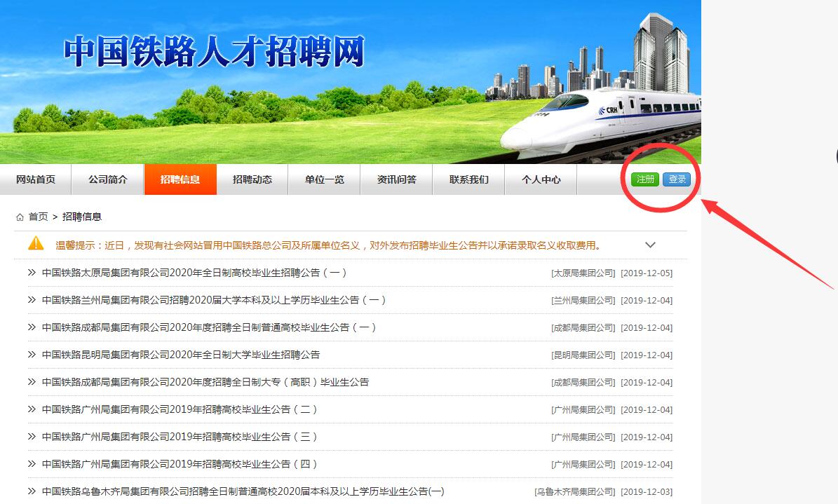The image size is (838, 504).
Task: Click the yellow warning triangle icon
Action: pos(36,244)
